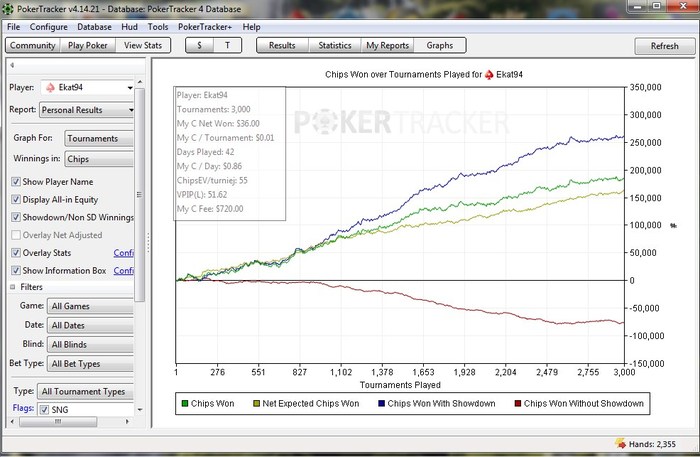Screen dimensions: 700x457
Task: Collapse the Filters section
Action: point(14,286)
